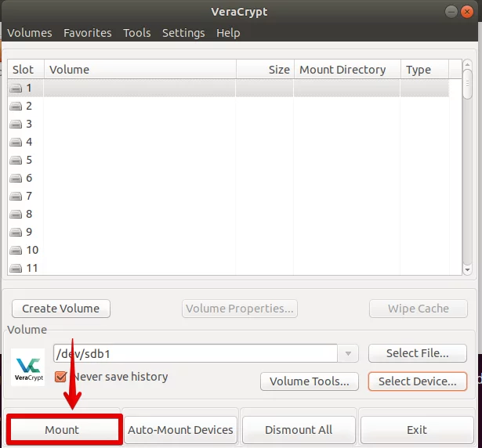Open Volume Tools options

click(x=310, y=381)
